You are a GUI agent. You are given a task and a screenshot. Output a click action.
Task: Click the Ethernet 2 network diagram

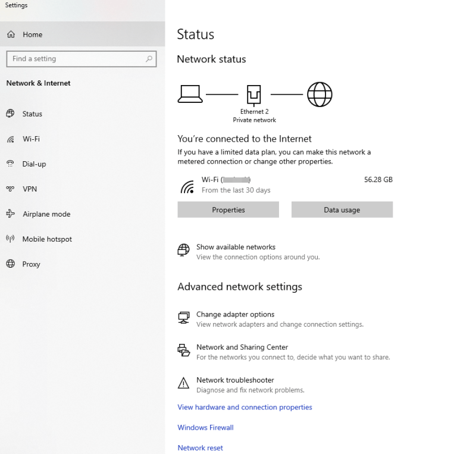point(255,94)
